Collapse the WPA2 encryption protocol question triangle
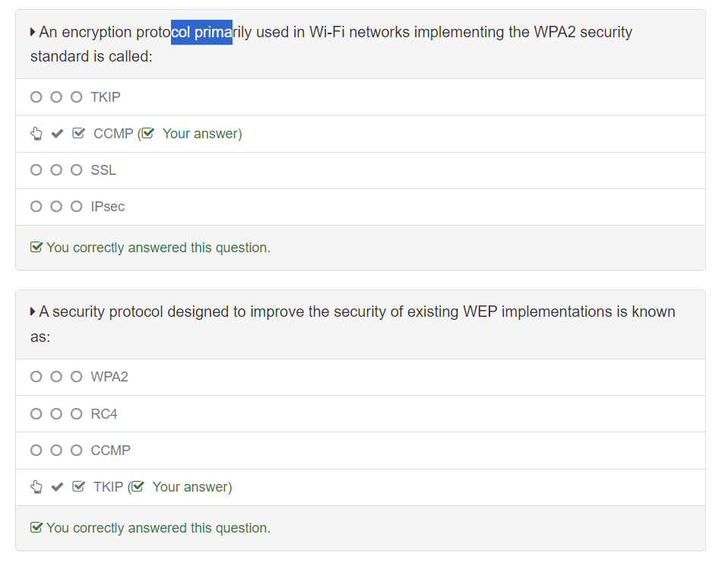Screen dimensions: 728x563 33,32
